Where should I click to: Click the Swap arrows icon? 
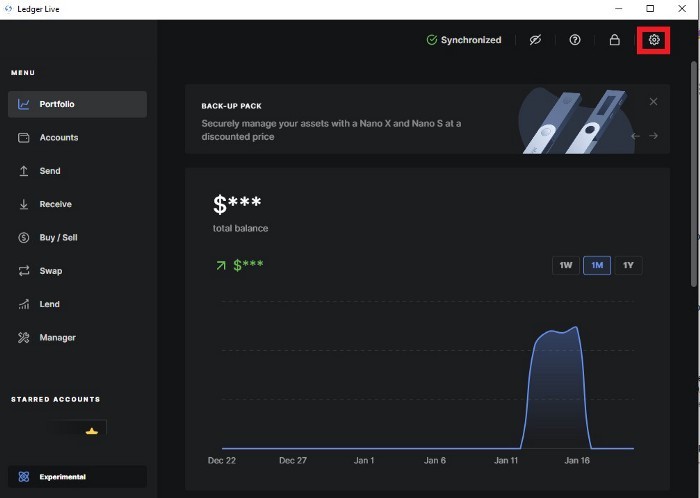pyautogui.click(x=24, y=271)
